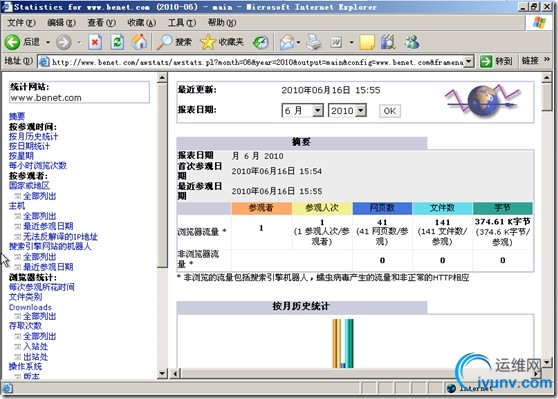558x399 pixels.
Task: Click the 链接 links toolbar label
Action: [x=530, y=61]
